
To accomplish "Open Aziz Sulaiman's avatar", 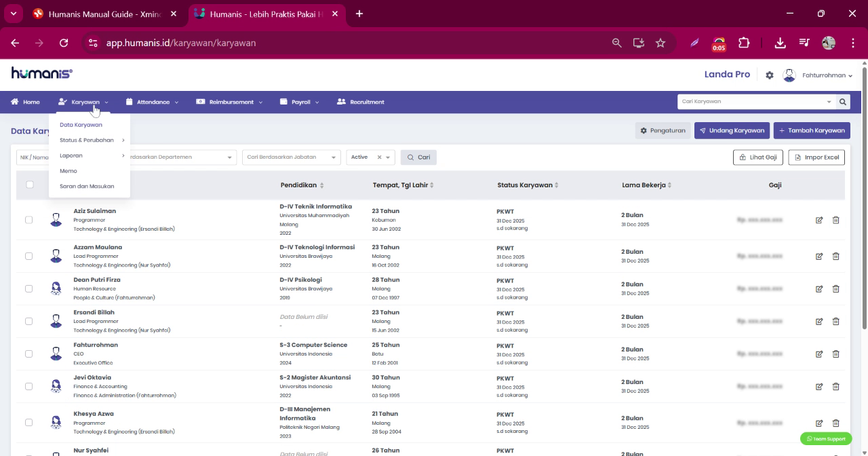I will (x=56, y=220).
